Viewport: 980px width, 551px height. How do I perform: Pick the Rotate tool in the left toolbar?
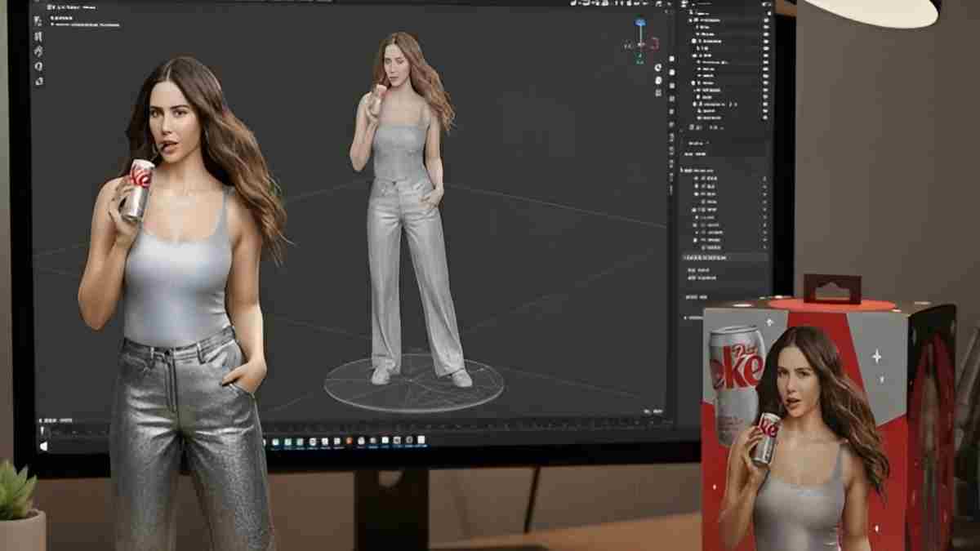pos(38,66)
